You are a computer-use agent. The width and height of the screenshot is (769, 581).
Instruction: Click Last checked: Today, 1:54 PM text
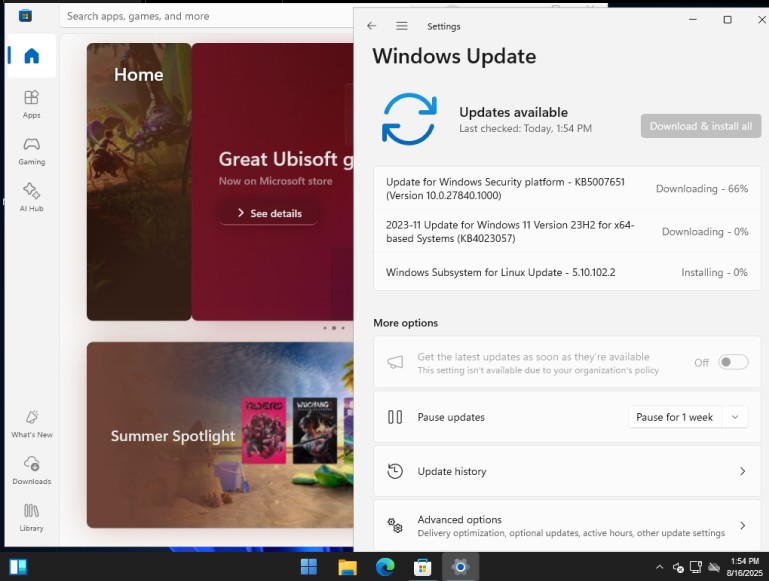pos(525,128)
